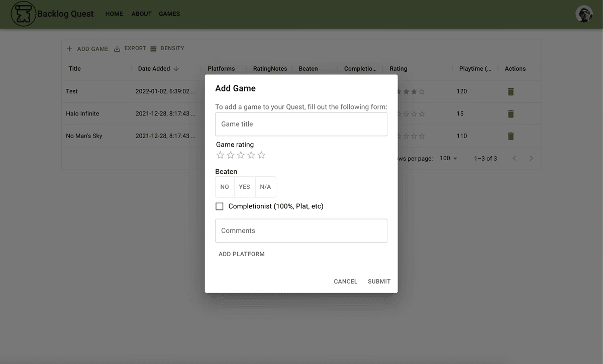The image size is (603, 364).
Task: Delete No Man's Sky via trash icon
Action: [511, 136]
